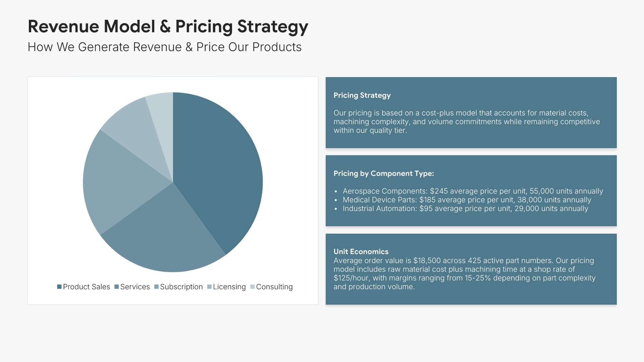Click the Medical Device Parts bullet line
This screenshot has height=362, width=644.
(x=467, y=200)
